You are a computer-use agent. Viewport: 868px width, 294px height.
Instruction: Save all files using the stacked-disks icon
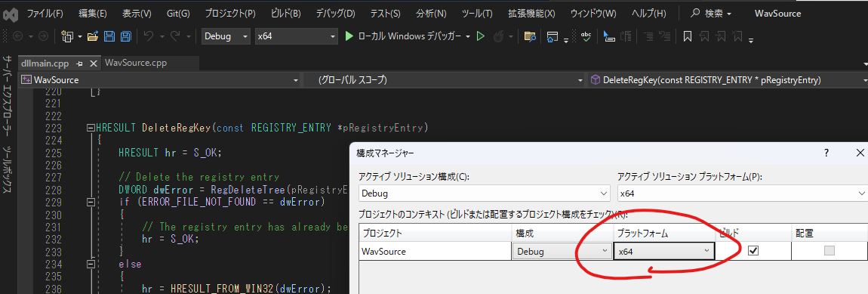pyautogui.click(x=125, y=36)
